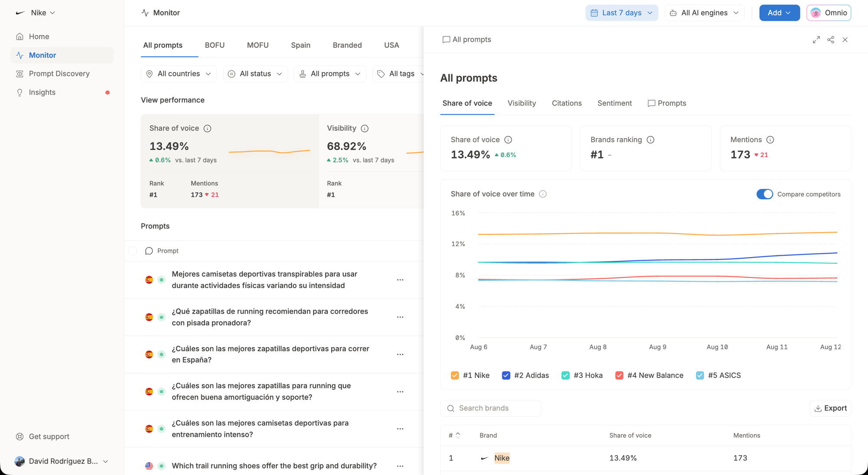Show info for panel Share of voice metric

click(x=508, y=140)
